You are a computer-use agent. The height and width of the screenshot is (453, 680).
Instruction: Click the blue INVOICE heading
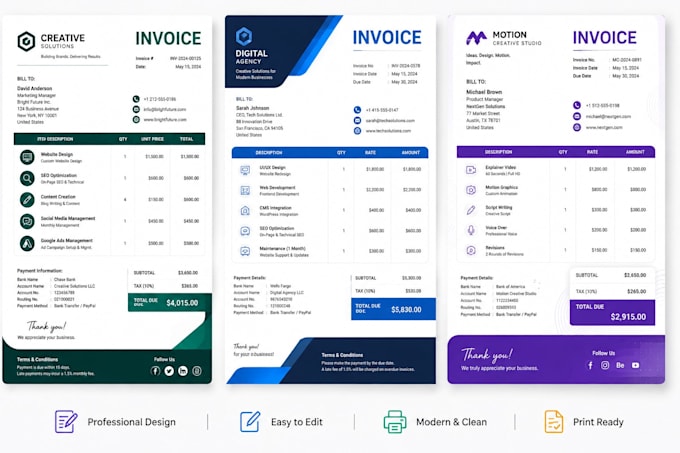coord(387,38)
